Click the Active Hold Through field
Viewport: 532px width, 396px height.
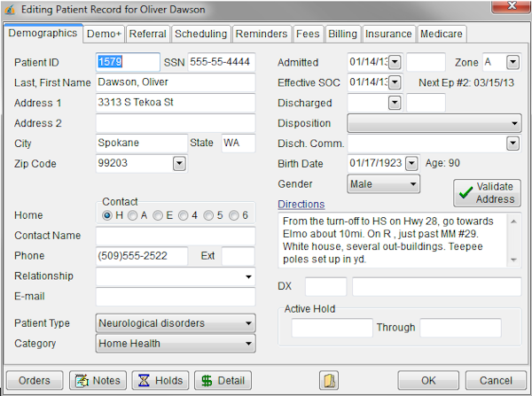[x=460, y=328]
